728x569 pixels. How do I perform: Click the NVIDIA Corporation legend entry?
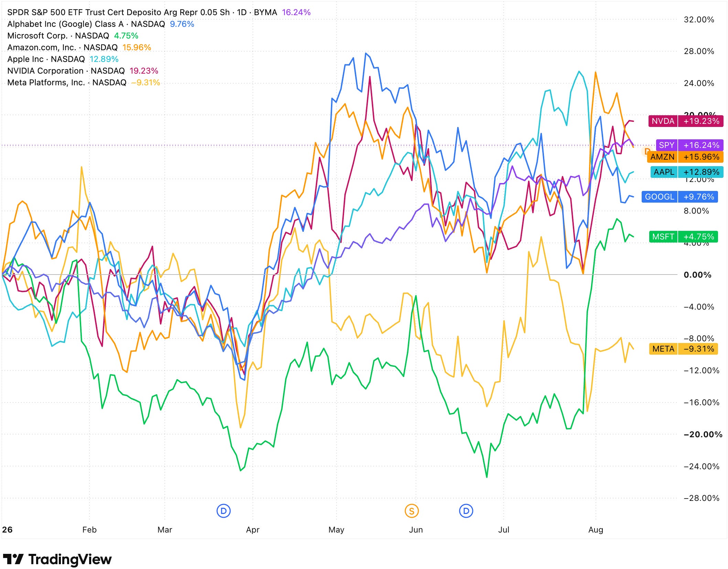point(66,71)
